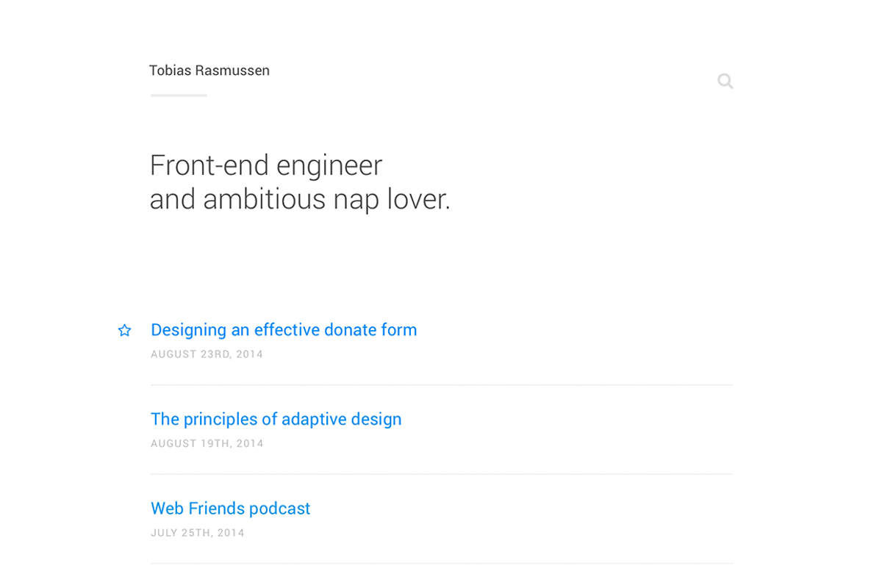Screen dimensions: 882x588
Task: Select the 'AUGUST 23RD, 2014' date label
Action: click(x=207, y=354)
